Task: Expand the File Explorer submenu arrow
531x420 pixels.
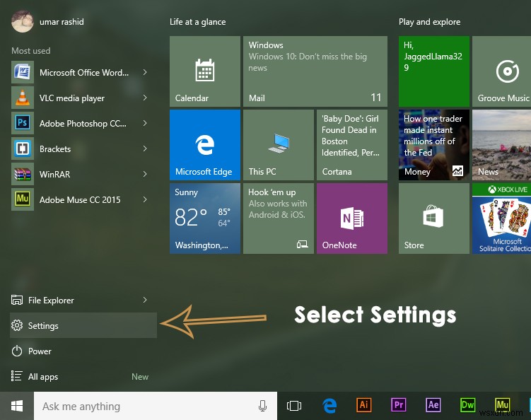Action: 145,301
